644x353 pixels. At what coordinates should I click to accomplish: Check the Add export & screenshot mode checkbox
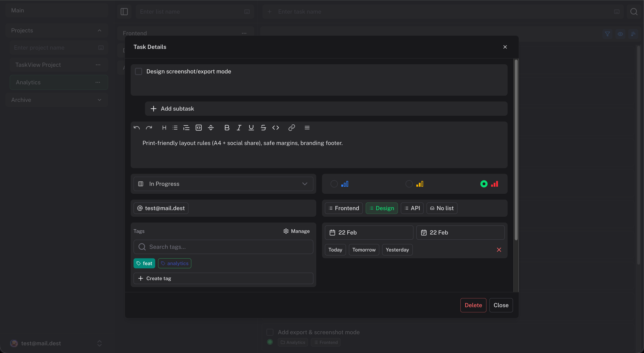tap(270, 332)
